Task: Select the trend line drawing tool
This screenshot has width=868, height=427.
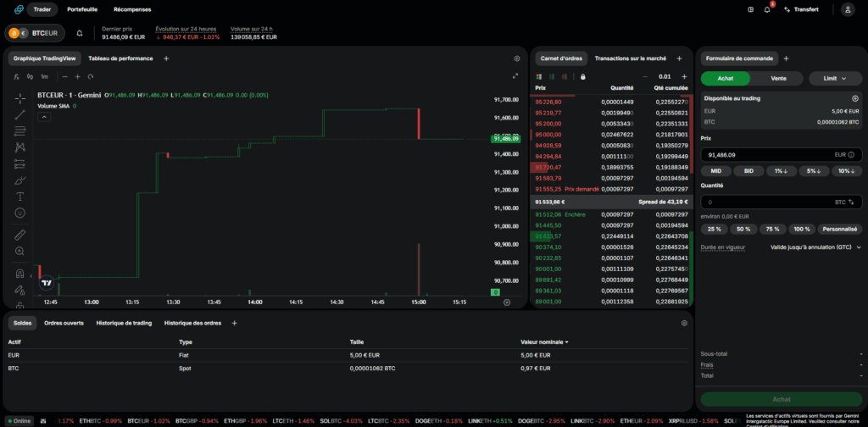Action: [x=20, y=114]
